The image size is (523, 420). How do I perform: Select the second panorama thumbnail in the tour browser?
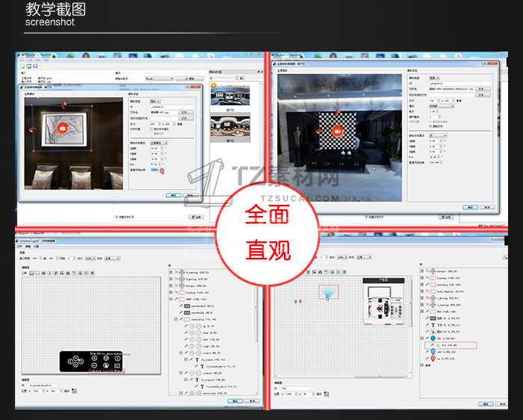pyautogui.click(x=230, y=126)
